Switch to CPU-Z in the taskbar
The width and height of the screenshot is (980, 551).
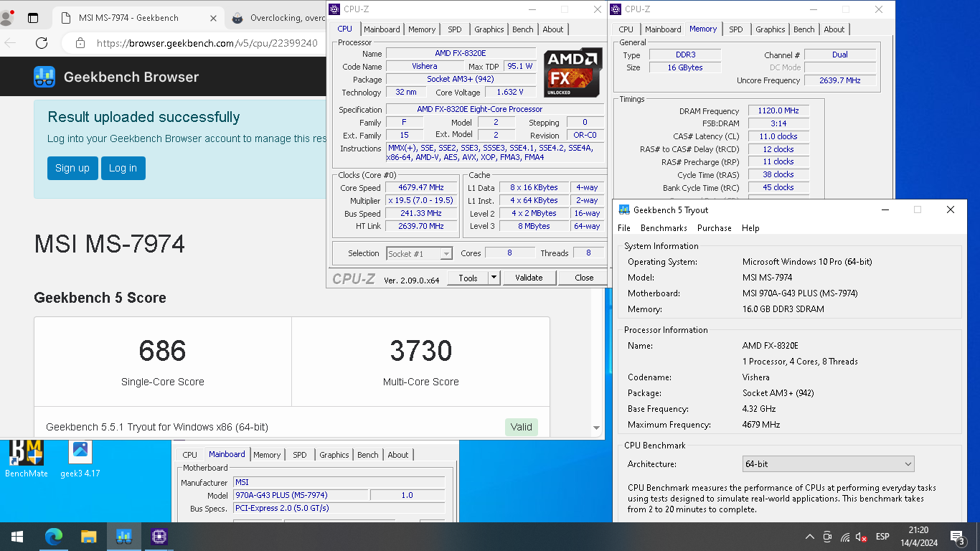point(159,537)
